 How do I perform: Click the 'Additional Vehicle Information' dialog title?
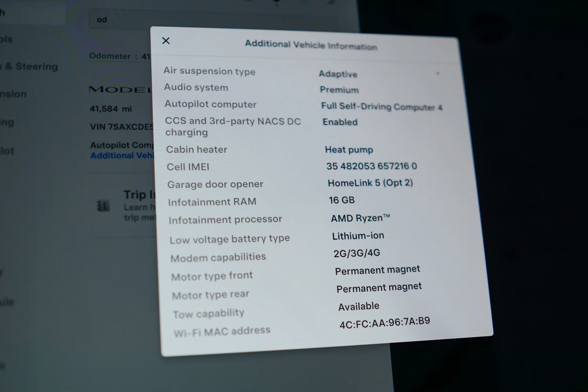click(x=311, y=45)
